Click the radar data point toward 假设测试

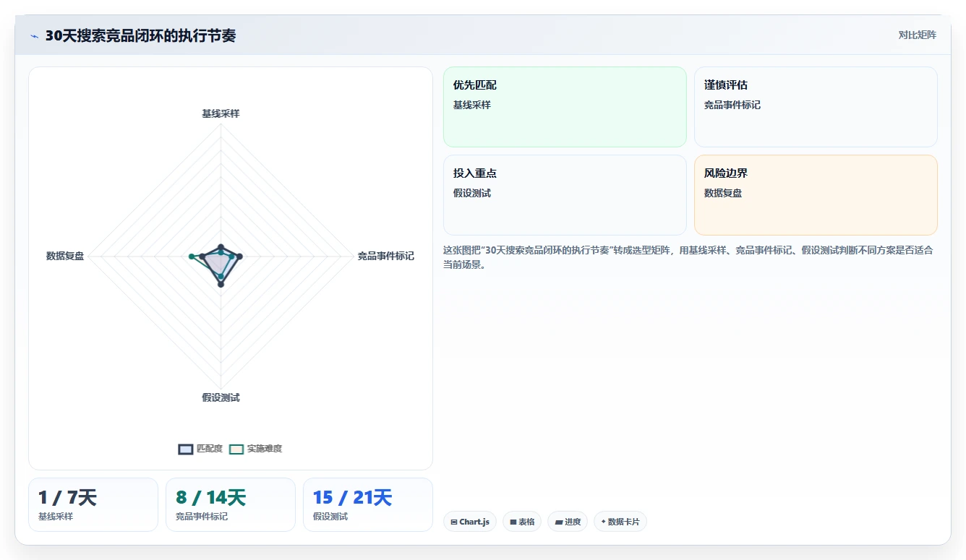[x=221, y=285]
